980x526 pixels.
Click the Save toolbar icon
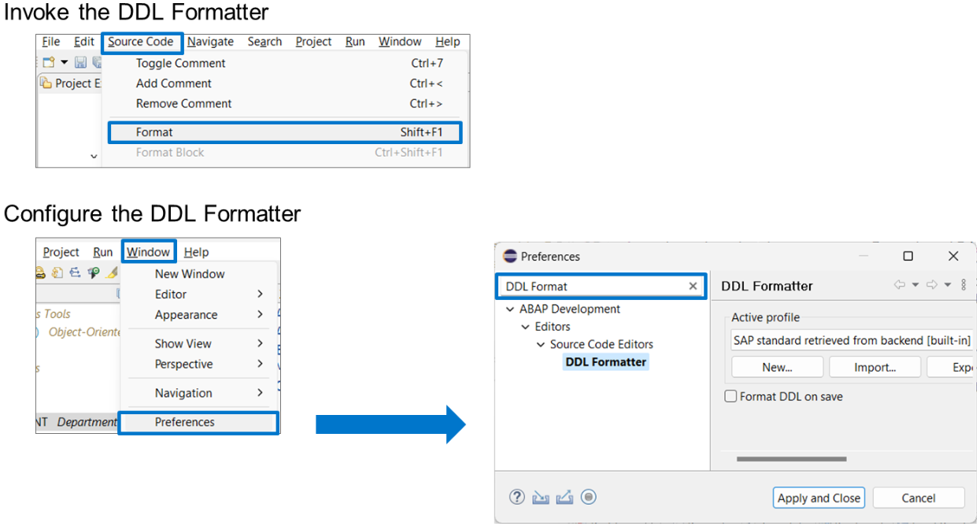80,62
